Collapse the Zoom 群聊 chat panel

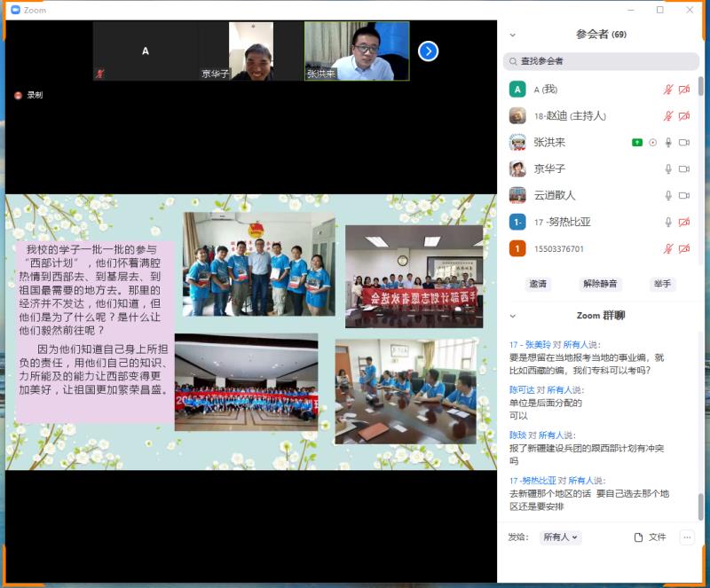pos(512,315)
